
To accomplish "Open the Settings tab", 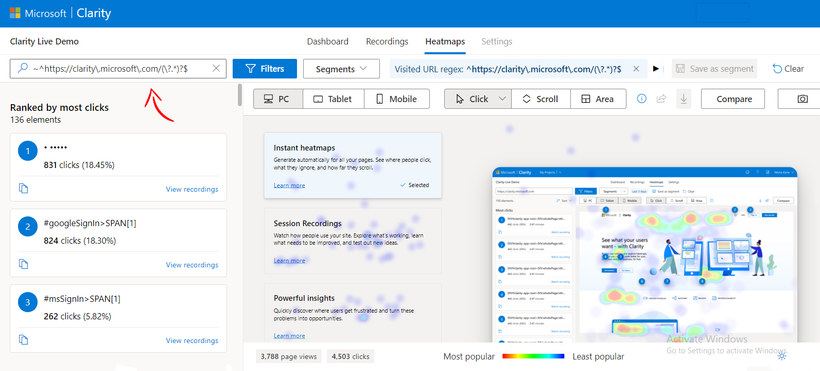I will 497,41.
